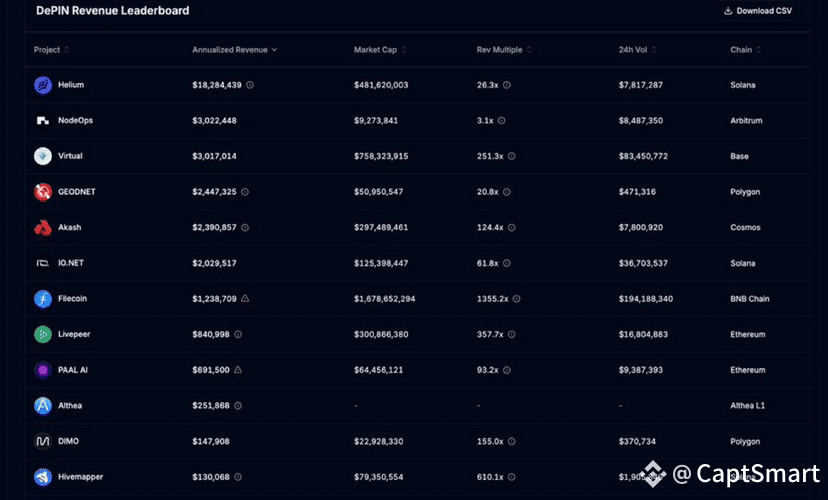Click the NodeOps project logo
This screenshot has width=828, height=500.
pos(43,120)
